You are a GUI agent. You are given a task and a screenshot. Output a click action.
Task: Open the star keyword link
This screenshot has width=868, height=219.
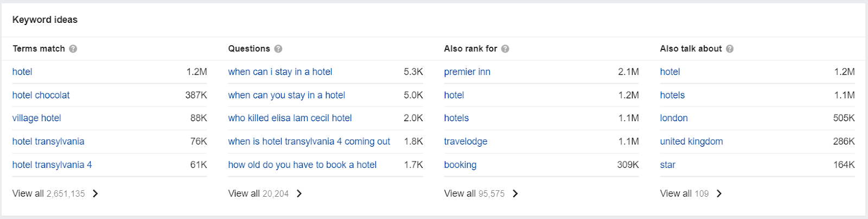click(x=668, y=165)
